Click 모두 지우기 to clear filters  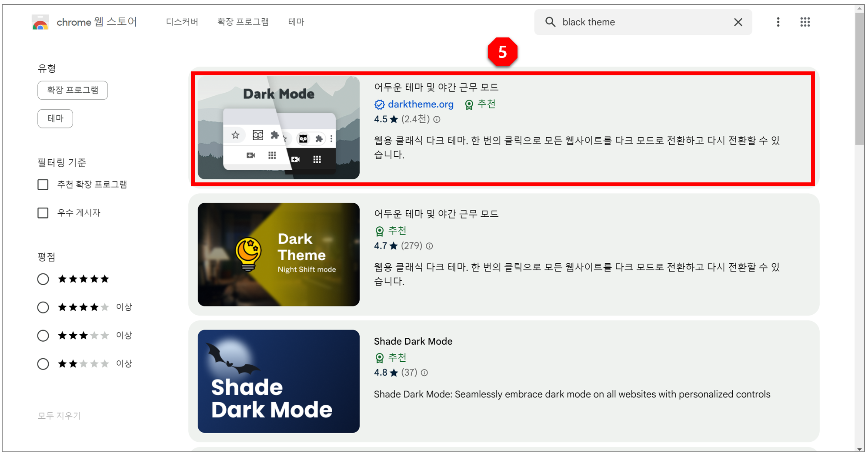point(59,416)
